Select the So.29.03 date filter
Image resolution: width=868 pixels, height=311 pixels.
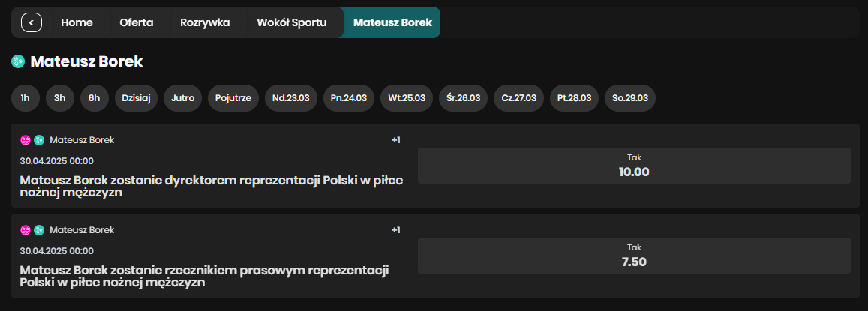click(x=630, y=98)
